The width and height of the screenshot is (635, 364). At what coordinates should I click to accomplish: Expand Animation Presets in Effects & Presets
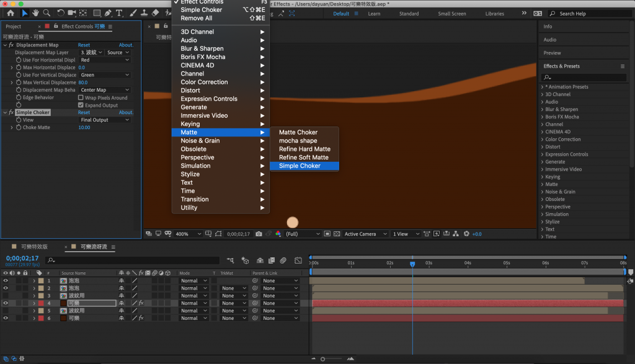click(542, 87)
